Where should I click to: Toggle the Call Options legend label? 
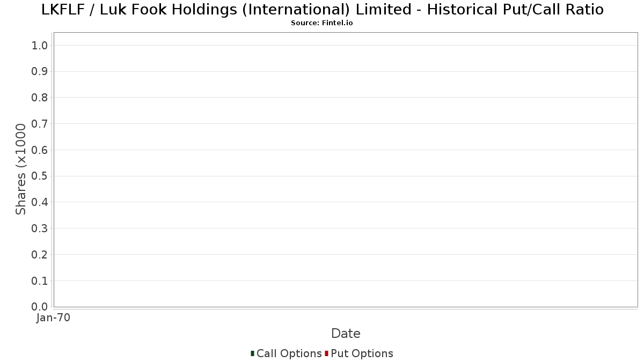pos(289,353)
